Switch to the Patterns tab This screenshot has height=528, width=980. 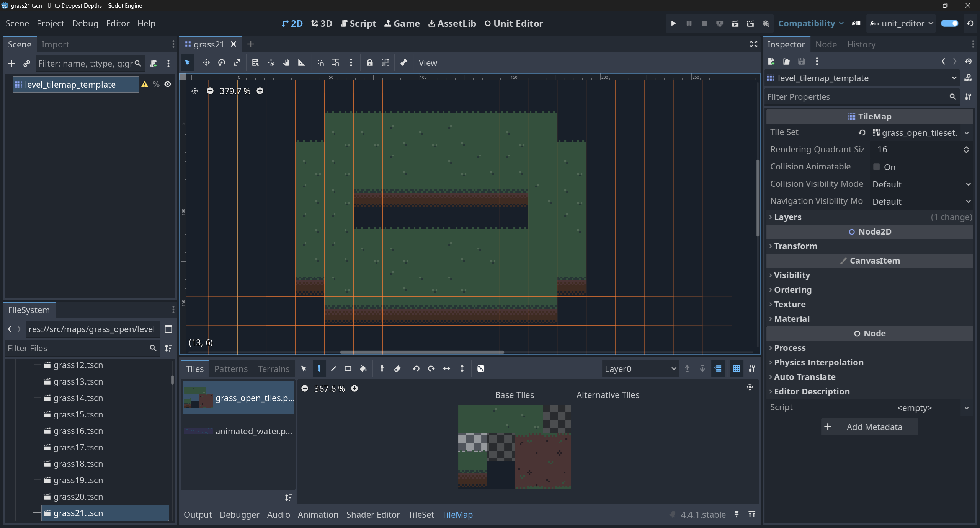(x=231, y=369)
